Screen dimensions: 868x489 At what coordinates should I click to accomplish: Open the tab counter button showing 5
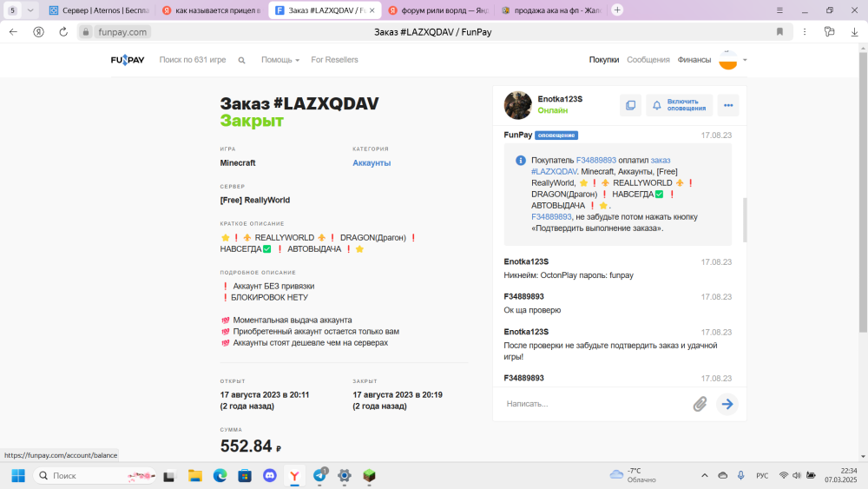(x=13, y=10)
